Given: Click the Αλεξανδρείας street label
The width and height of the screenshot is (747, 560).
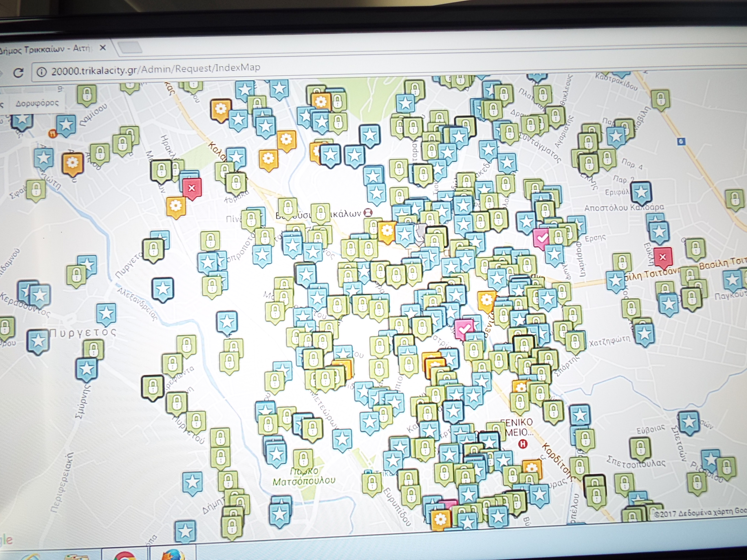Looking at the screenshot, I should pyautogui.click(x=138, y=304).
